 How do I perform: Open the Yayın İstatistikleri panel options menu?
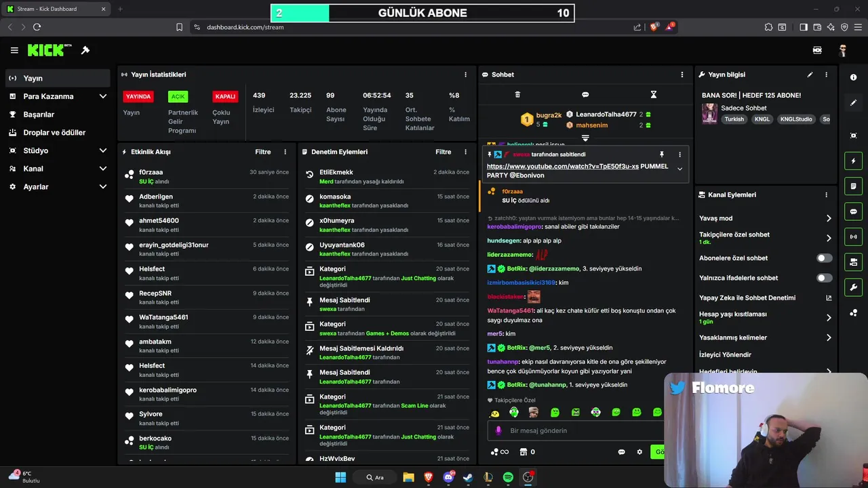click(x=465, y=75)
